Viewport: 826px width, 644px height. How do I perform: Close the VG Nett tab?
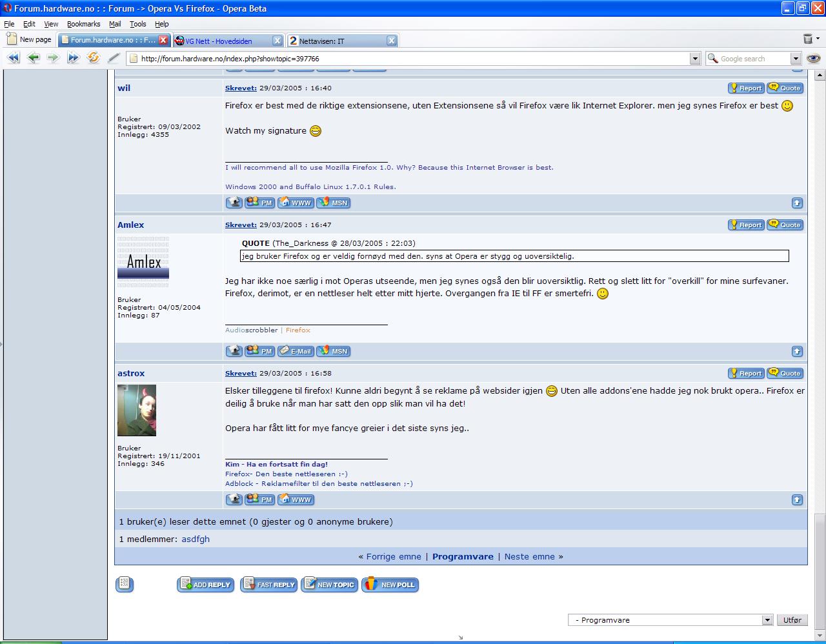277,40
